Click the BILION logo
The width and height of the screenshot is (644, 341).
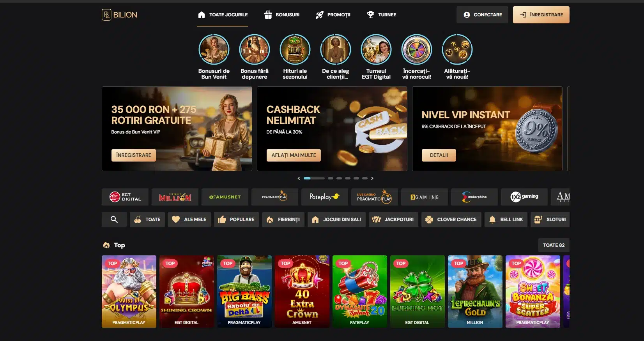point(119,15)
